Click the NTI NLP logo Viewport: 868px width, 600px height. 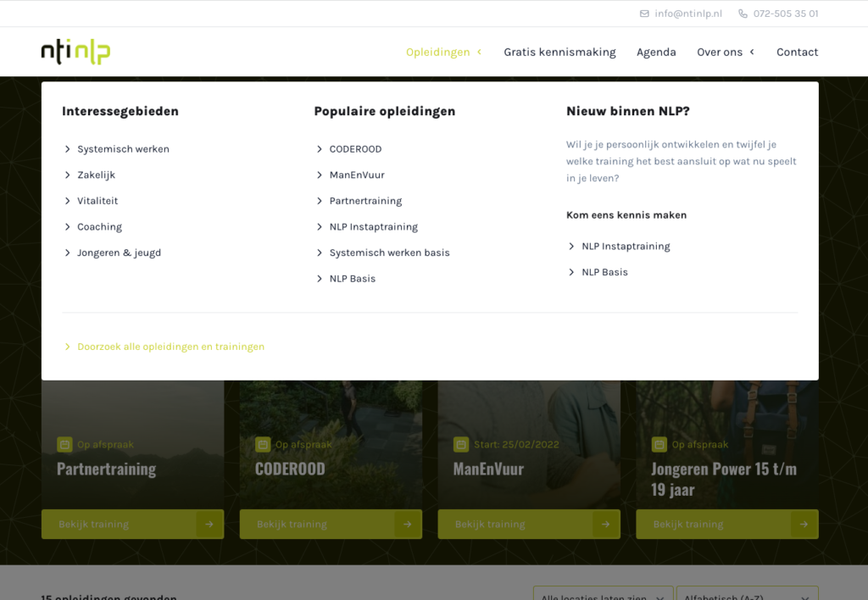pos(75,52)
